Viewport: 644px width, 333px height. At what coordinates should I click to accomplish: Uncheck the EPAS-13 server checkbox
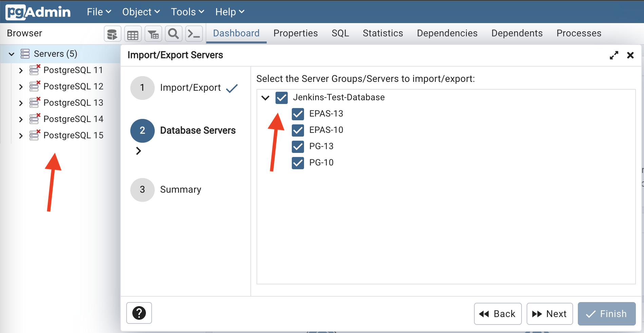[298, 114]
